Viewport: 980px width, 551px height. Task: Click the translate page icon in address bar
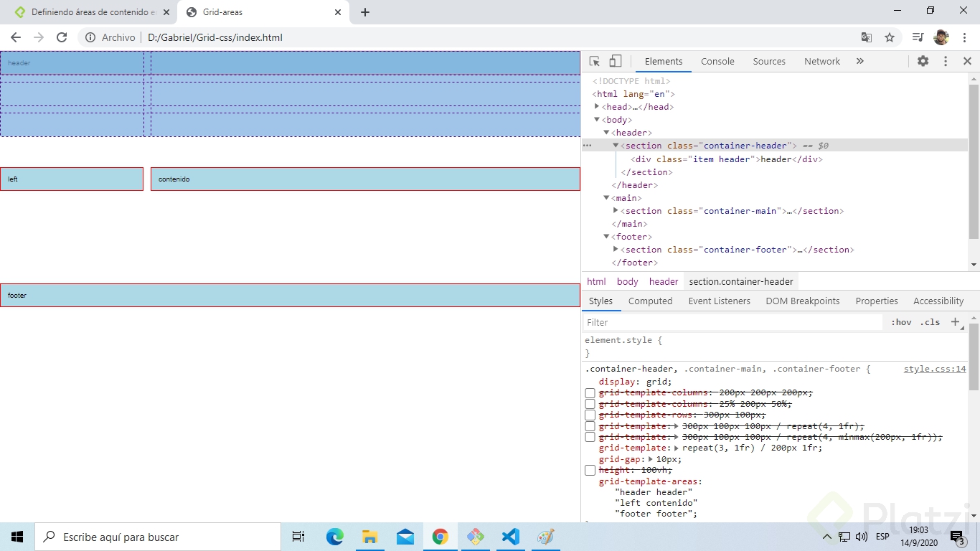point(867,37)
